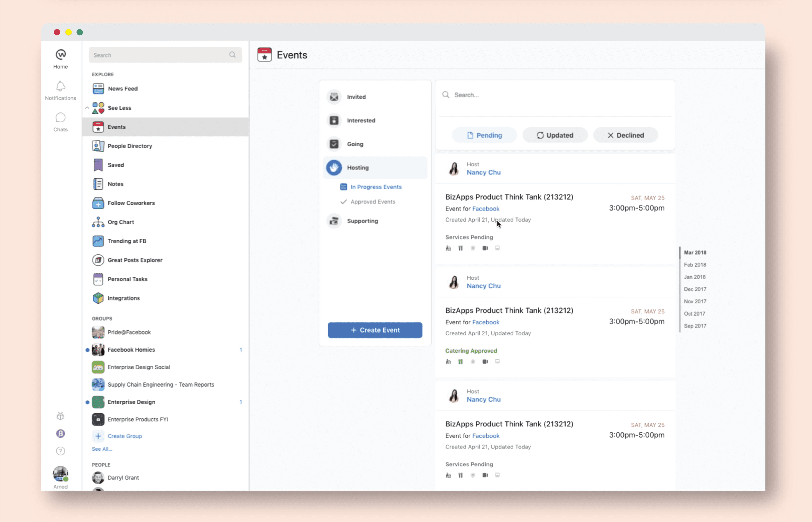
Task: Click the Create Event button
Action: point(375,330)
